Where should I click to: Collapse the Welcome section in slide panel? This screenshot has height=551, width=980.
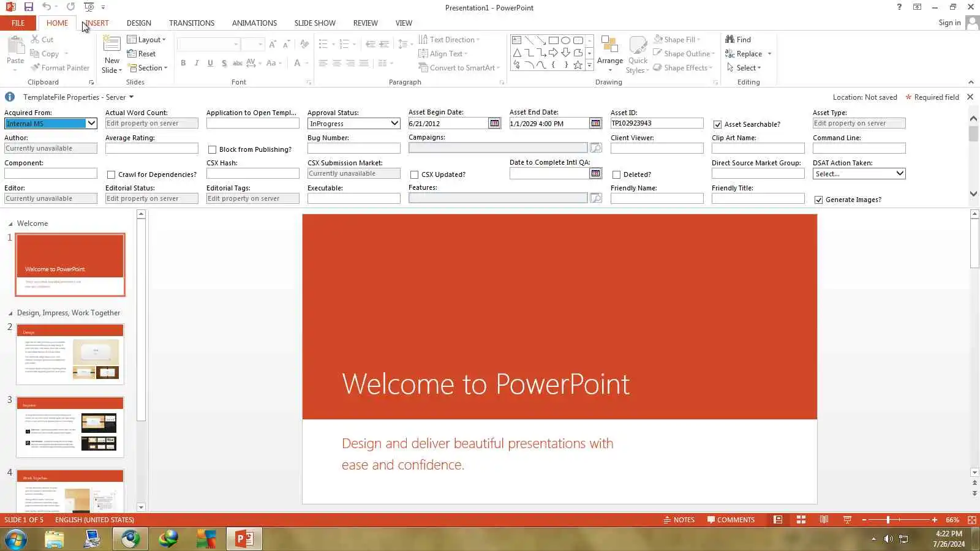10,223
